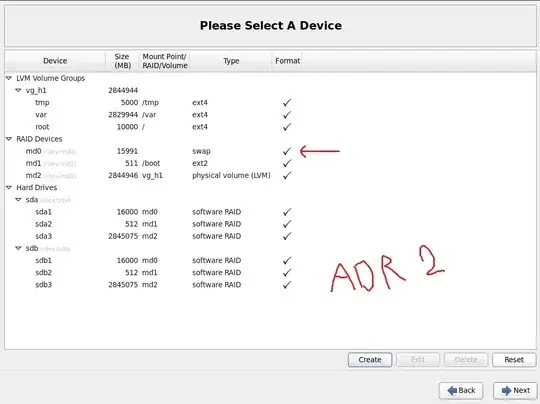Toggle format checkmark for md2 row
The image size is (540, 404).
click(287, 175)
